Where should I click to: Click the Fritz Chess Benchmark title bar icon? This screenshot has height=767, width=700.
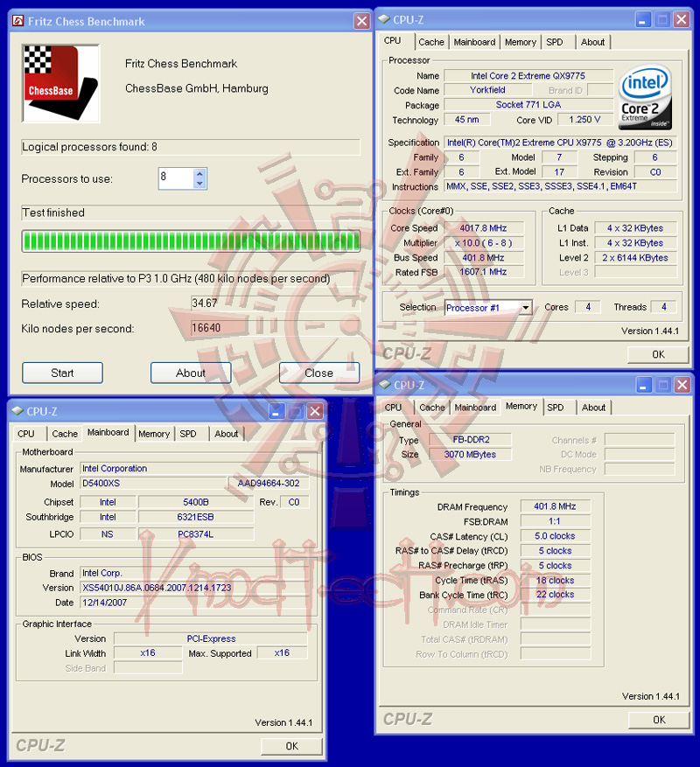point(18,21)
